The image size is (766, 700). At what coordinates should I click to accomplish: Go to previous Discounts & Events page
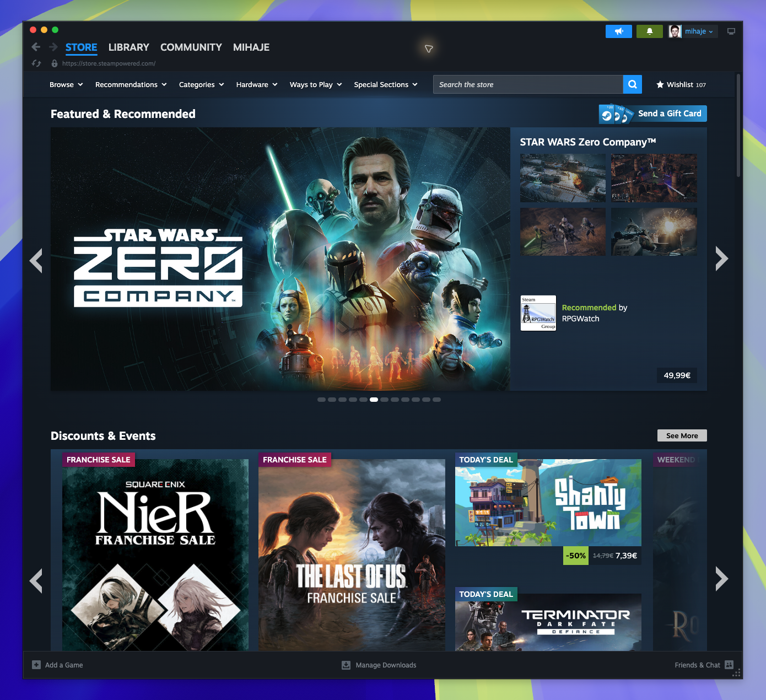(x=36, y=580)
